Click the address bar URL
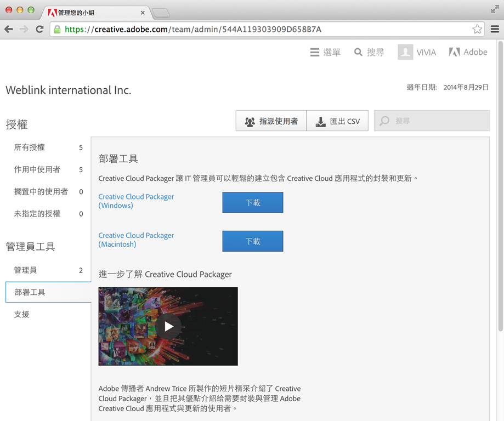504x421 pixels. pyautogui.click(x=193, y=29)
